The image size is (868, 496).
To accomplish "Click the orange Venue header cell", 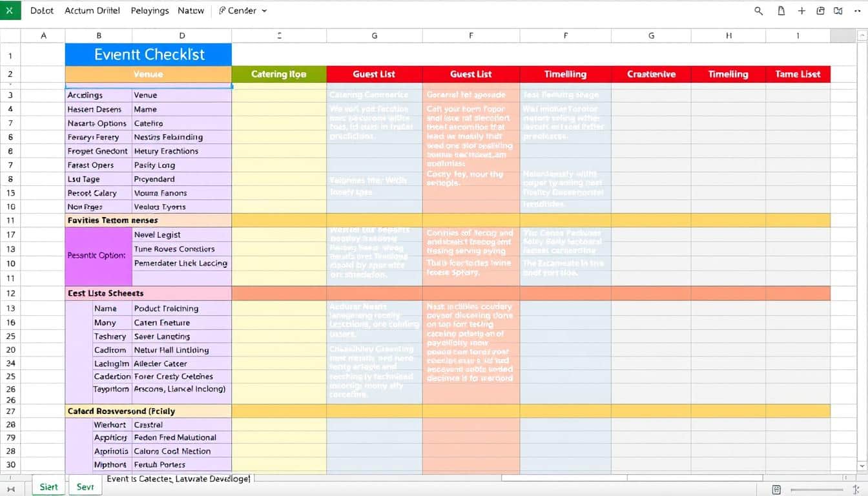I will tap(149, 74).
